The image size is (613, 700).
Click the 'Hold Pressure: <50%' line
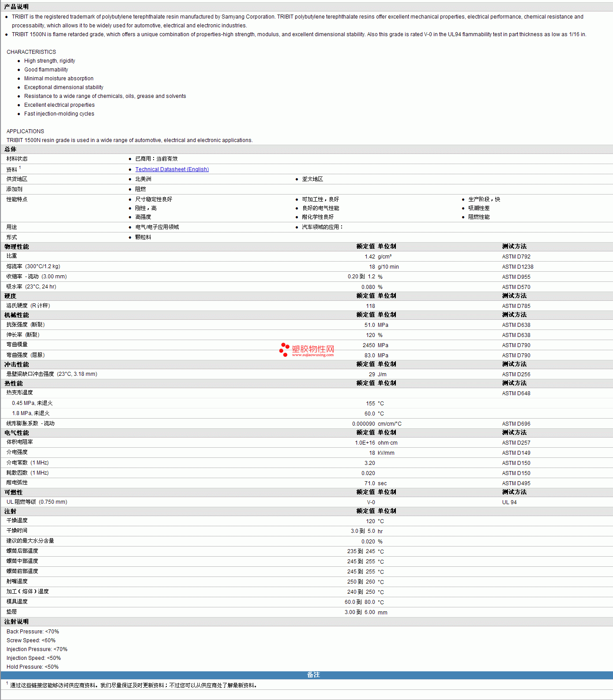coord(33,667)
